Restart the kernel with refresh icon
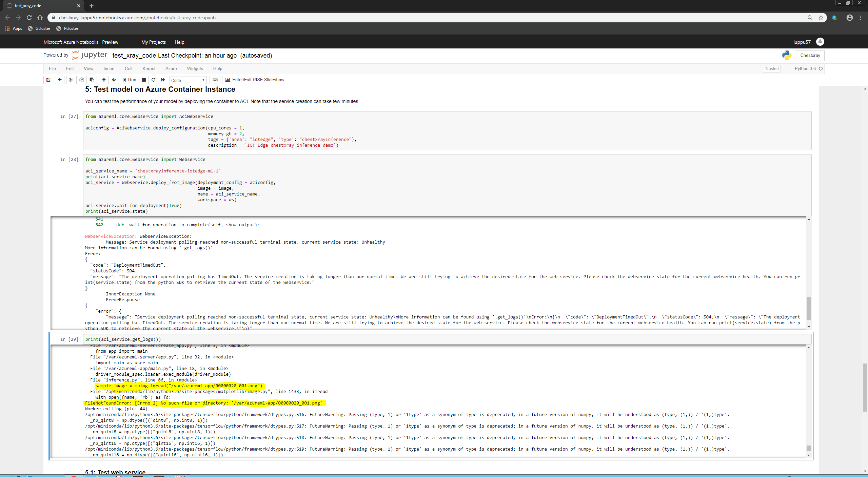Viewport: 868px width, 477px height. (x=153, y=80)
